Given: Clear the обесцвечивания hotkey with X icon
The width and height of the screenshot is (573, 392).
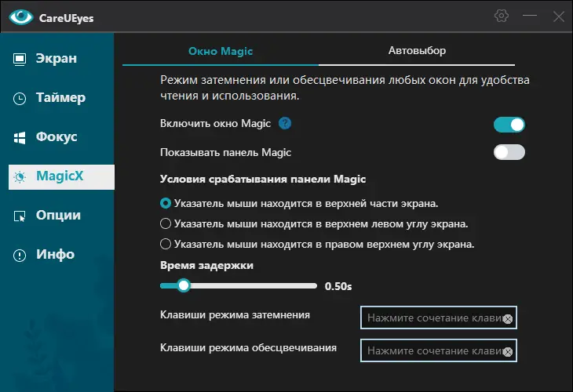Looking at the screenshot, I should (508, 350).
